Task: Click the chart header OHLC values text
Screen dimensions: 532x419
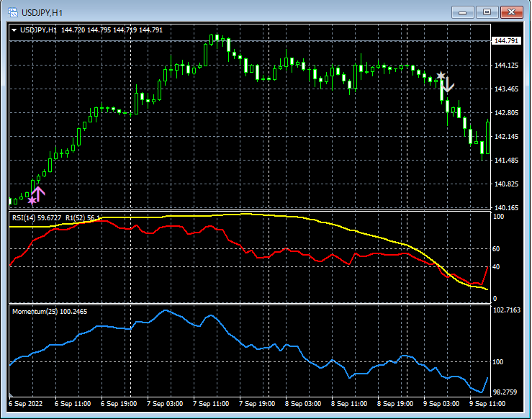Action: coord(112,30)
